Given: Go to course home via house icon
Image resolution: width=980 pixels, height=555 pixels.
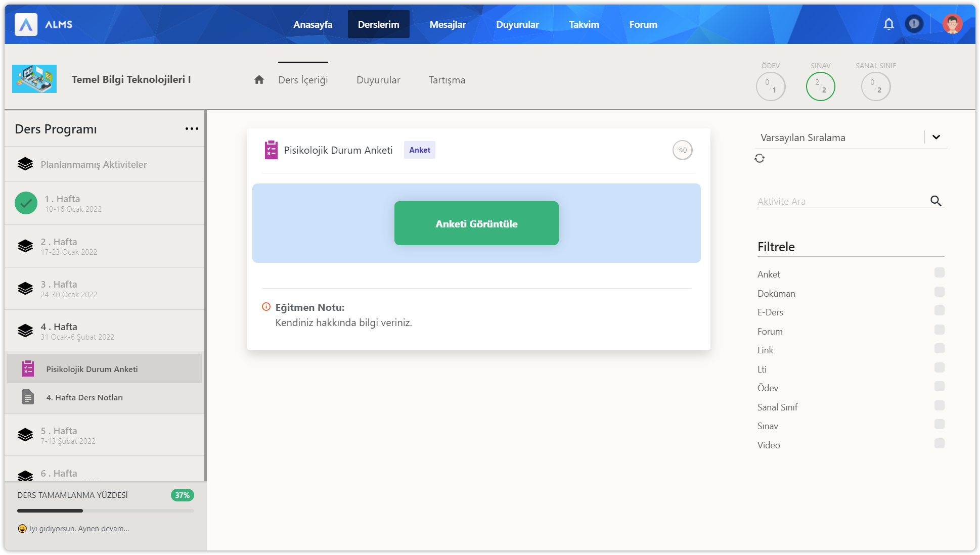Looking at the screenshot, I should (259, 80).
